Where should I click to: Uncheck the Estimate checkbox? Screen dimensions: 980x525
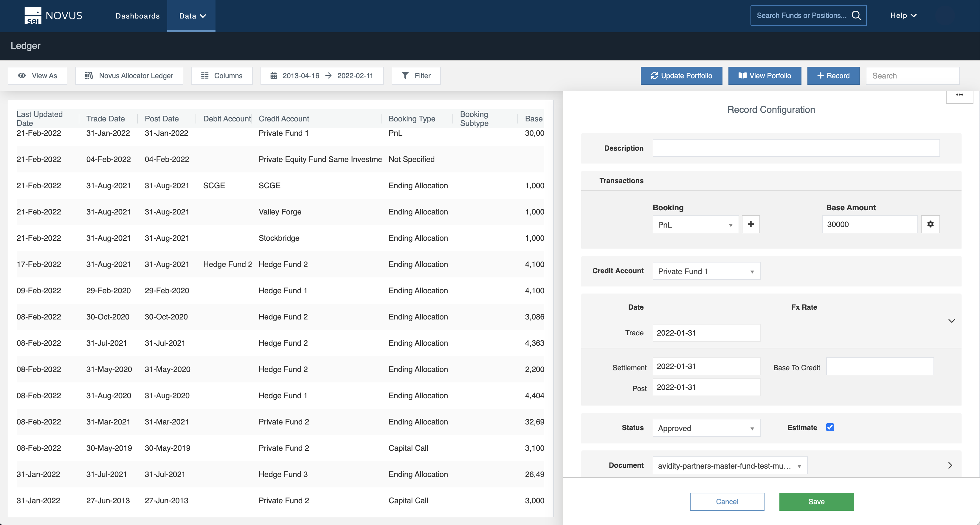point(830,427)
